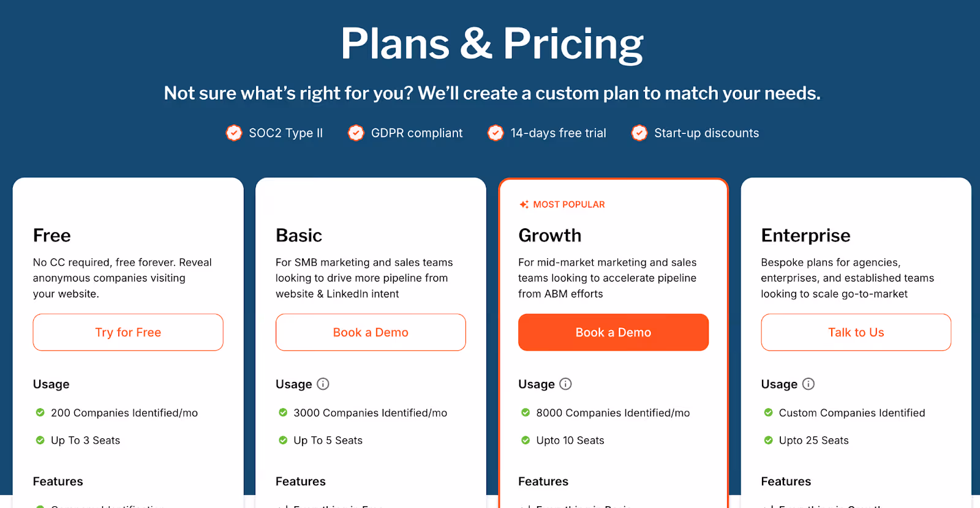Click the info icon beside Enterprise Usage
980x508 pixels.
pos(809,384)
